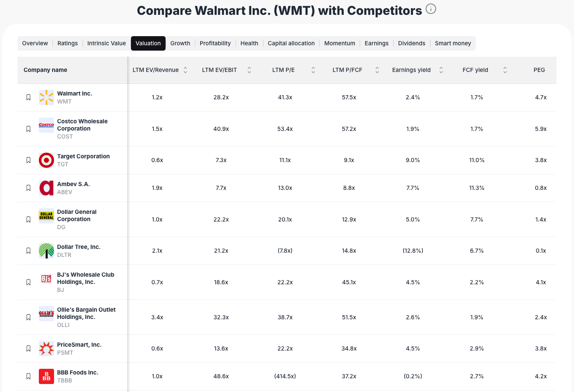Click the Dollar Tree logo
The image size is (574, 392).
[46, 250]
